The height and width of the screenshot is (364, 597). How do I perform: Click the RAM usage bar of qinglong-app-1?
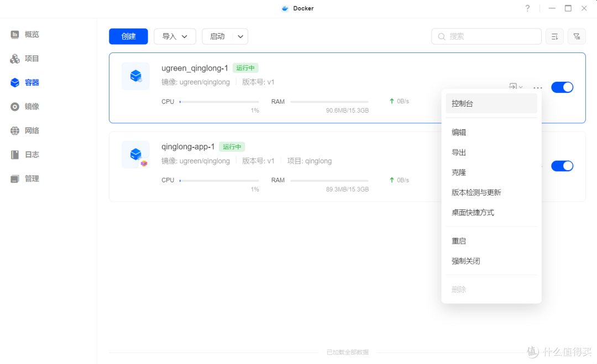[329, 181]
